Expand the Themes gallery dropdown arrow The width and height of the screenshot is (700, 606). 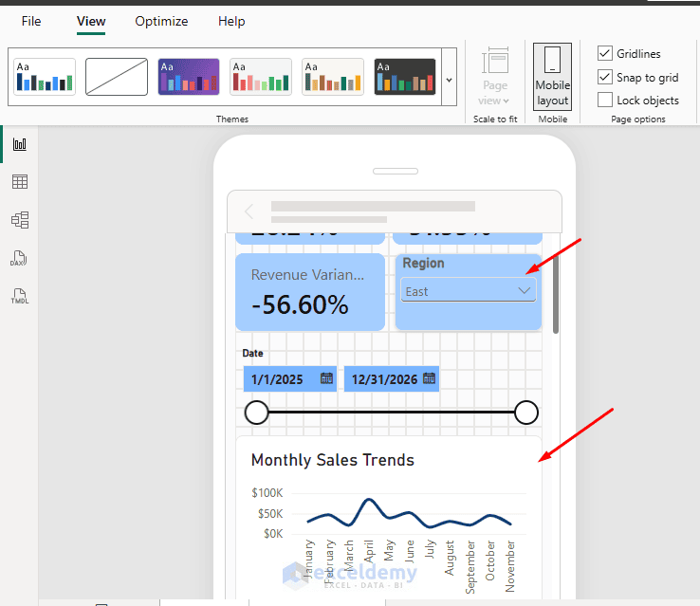pos(449,77)
